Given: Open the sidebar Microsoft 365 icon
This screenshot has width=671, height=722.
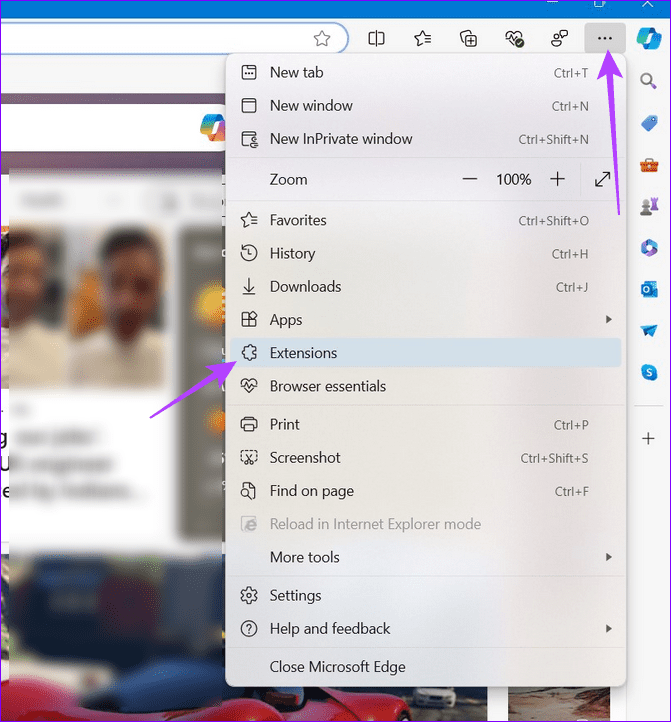Looking at the screenshot, I should coord(649,248).
